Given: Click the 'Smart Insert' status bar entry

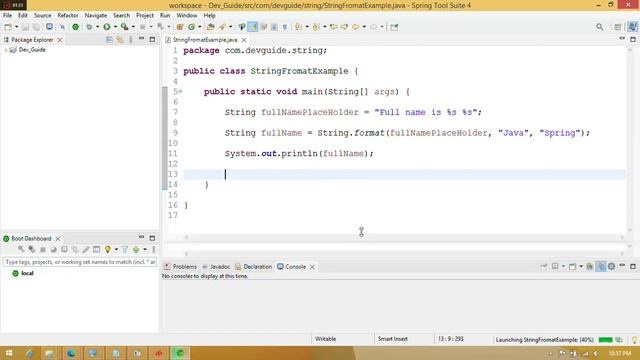Looking at the screenshot, I should (x=393, y=339).
